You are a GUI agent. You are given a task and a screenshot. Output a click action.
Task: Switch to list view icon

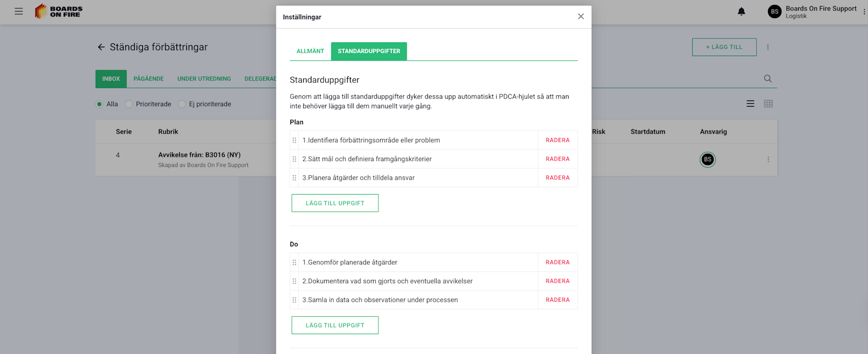coord(750,104)
